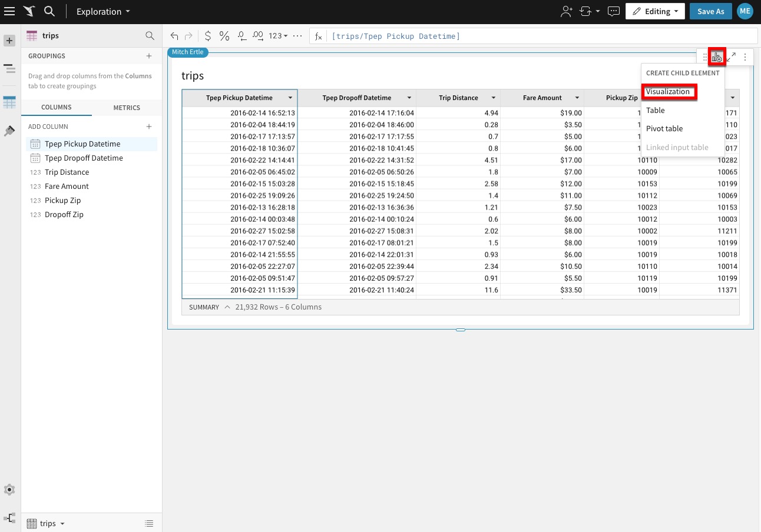The image size is (761, 532).
Task: Open the page overview icon in left rail
Action: (x=9, y=69)
